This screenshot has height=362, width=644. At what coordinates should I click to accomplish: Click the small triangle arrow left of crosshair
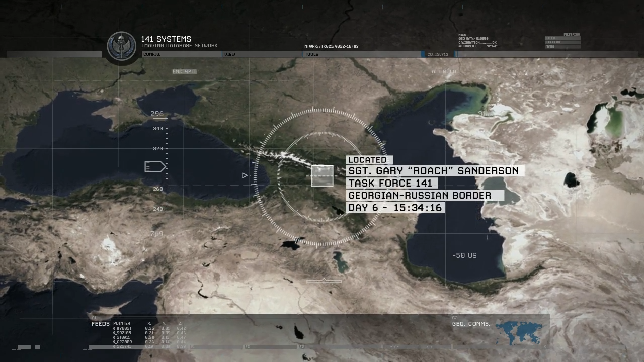[245, 175]
